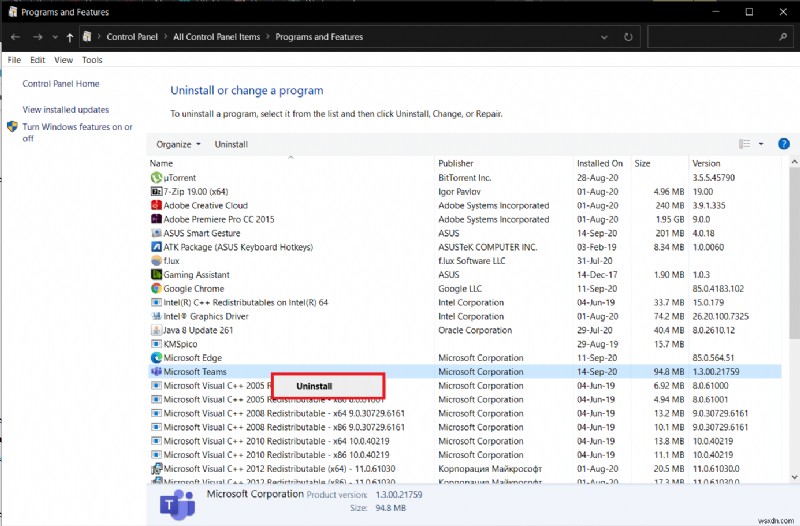Click the 7-Zip 19.00 program icon

tap(156, 191)
